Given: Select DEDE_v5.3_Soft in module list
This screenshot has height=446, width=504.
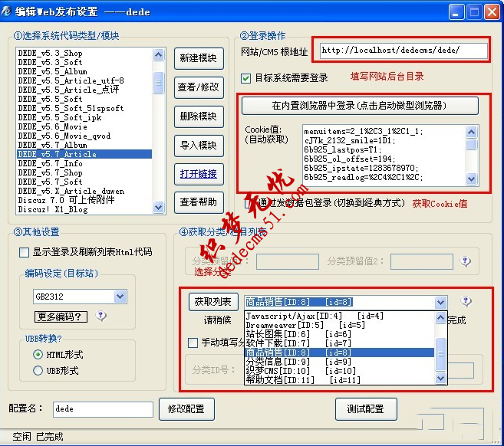Looking at the screenshot, I should (x=84, y=62).
